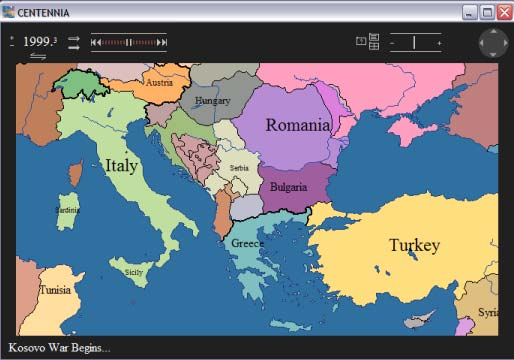The height and width of the screenshot is (360, 514).
Task: Click the small map view icon
Action: (361, 41)
